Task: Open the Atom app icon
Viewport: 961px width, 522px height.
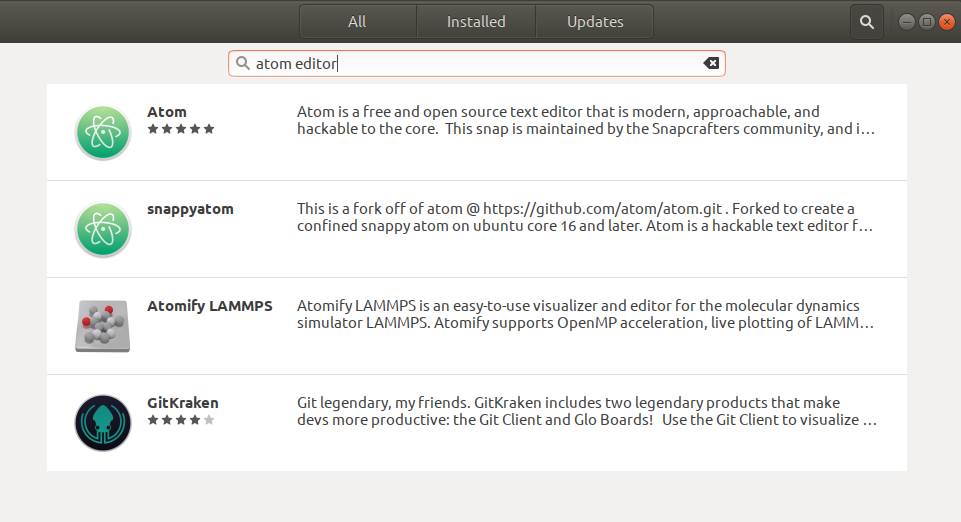Action: click(x=103, y=132)
